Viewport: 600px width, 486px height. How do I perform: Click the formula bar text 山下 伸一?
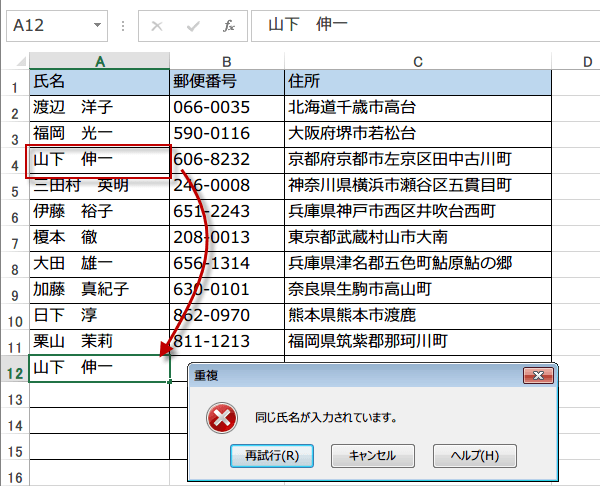click(x=308, y=24)
